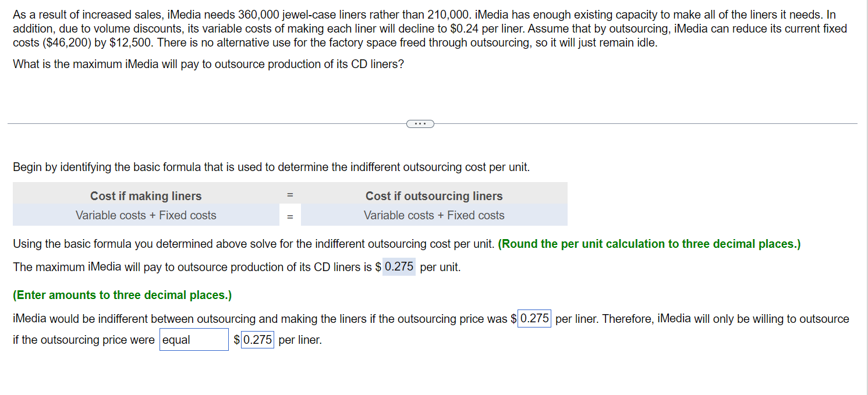Click the 'What is the maximum iMedia will pay' question
The height and width of the screenshot is (395, 868).
[x=208, y=64]
